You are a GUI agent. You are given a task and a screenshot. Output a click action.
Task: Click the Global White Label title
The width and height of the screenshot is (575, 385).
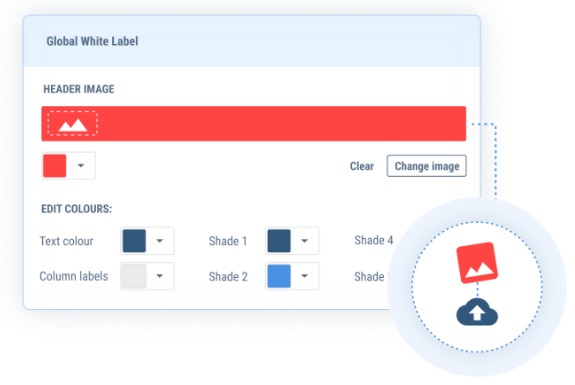[92, 41]
